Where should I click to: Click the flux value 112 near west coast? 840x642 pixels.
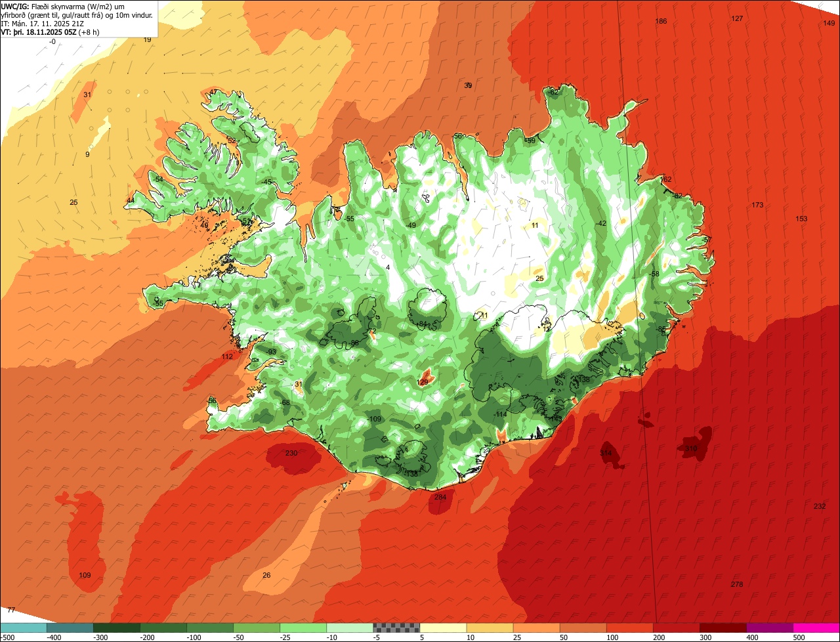227,356
